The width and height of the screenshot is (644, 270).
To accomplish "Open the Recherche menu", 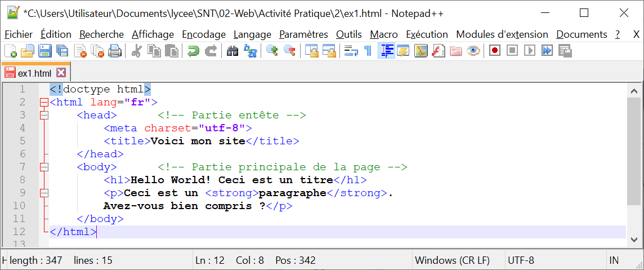I will [101, 34].
